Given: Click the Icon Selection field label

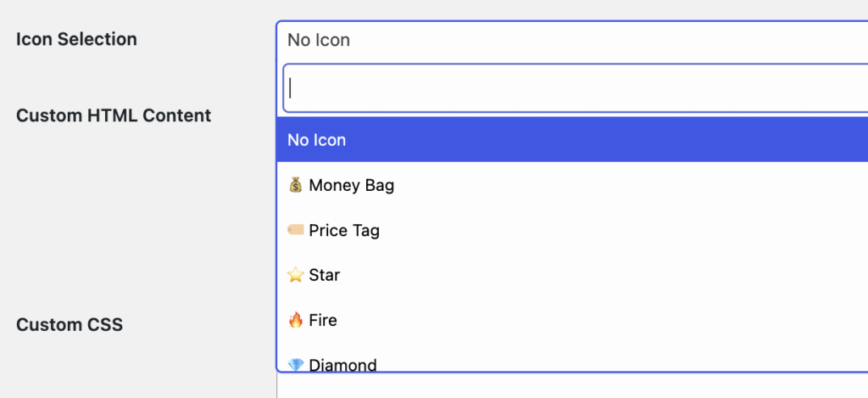Looking at the screenshot, I should pyautogui.click(x=76, y=39).
